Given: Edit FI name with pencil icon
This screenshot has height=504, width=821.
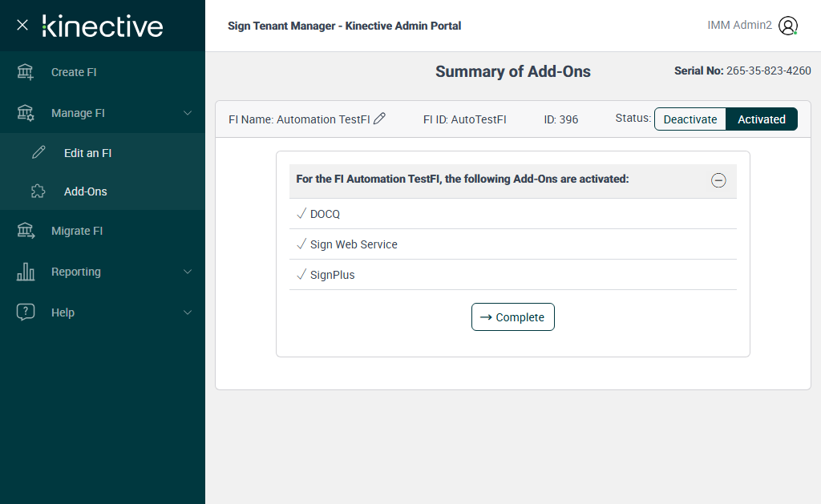Looking at the screenshot, I should 380,119.
